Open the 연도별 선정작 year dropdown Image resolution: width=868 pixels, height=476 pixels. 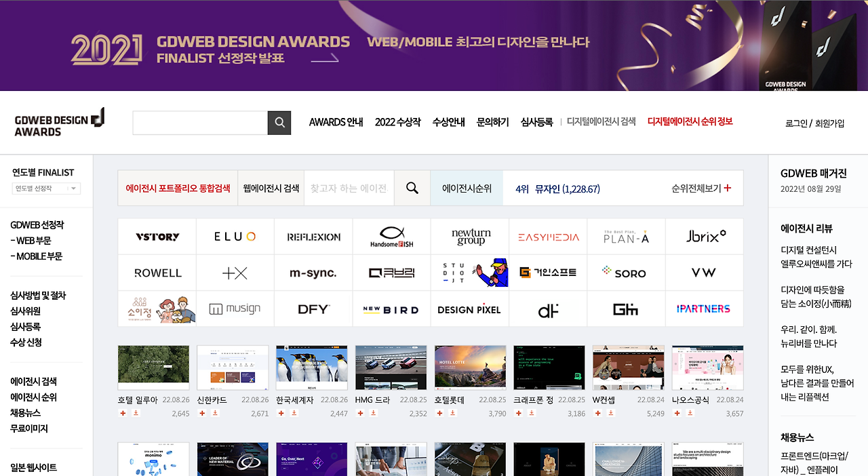tap(47, 189)
